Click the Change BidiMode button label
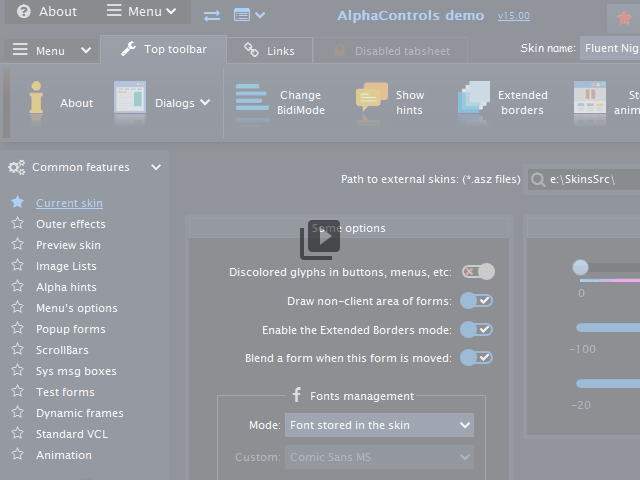The image size is (640, 480). (x=301, y=102)
